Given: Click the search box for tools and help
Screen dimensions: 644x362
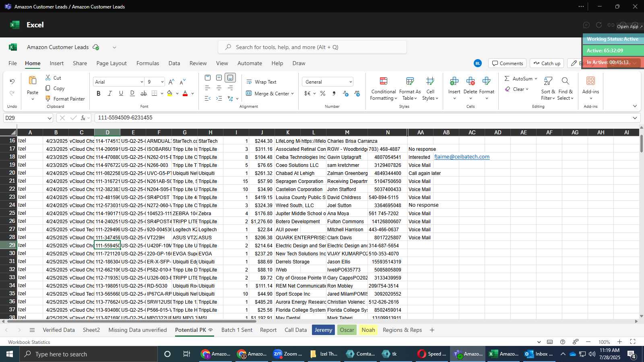Looking at the screenshot, I should click(x=312, y=47).
